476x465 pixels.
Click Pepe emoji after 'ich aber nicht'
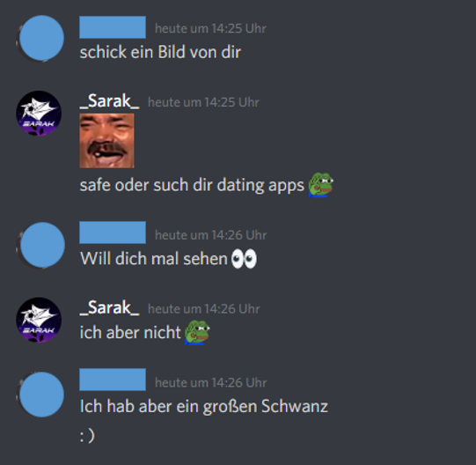click(x=197, y=332)
